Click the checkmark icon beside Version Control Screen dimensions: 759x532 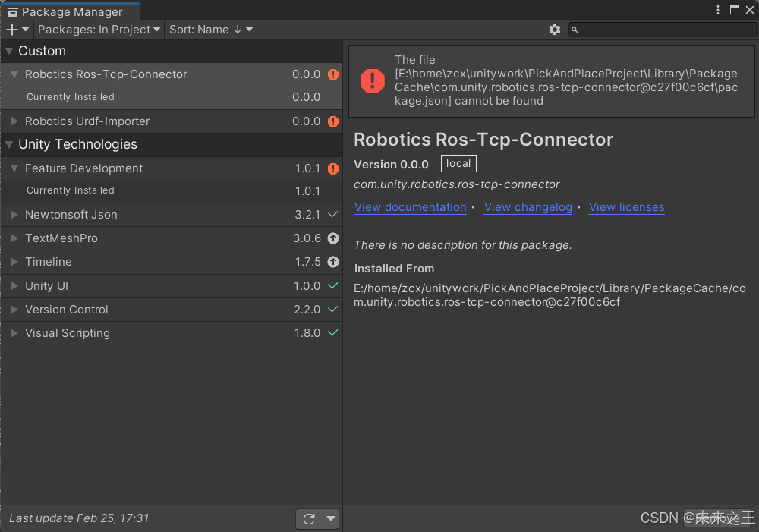point(333,310)
